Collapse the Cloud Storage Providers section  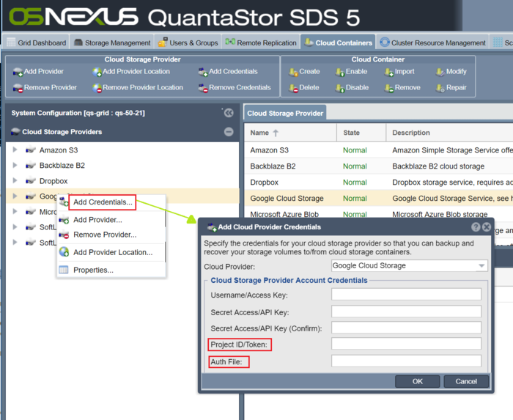(x=229, y=132)
